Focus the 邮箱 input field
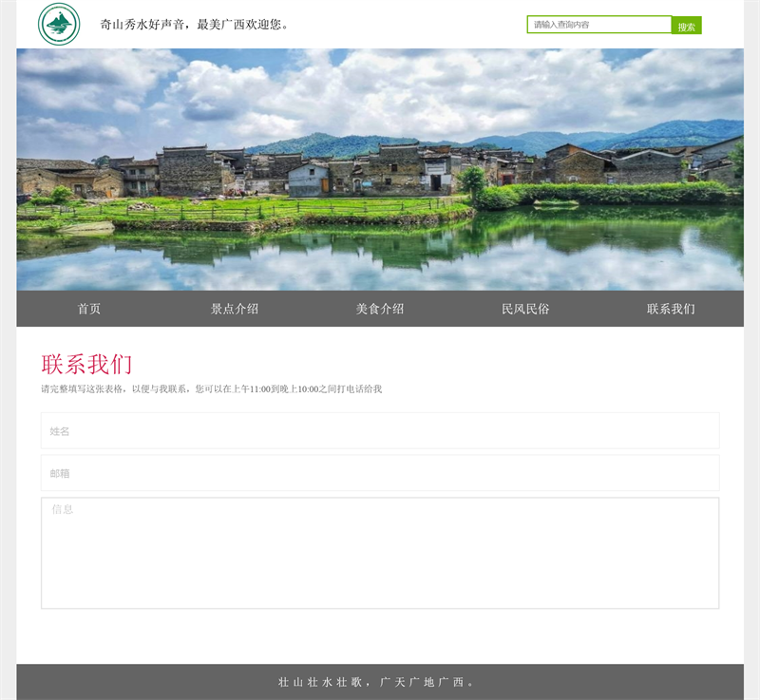This screenshot has height=700, width=760. (380, 473)
